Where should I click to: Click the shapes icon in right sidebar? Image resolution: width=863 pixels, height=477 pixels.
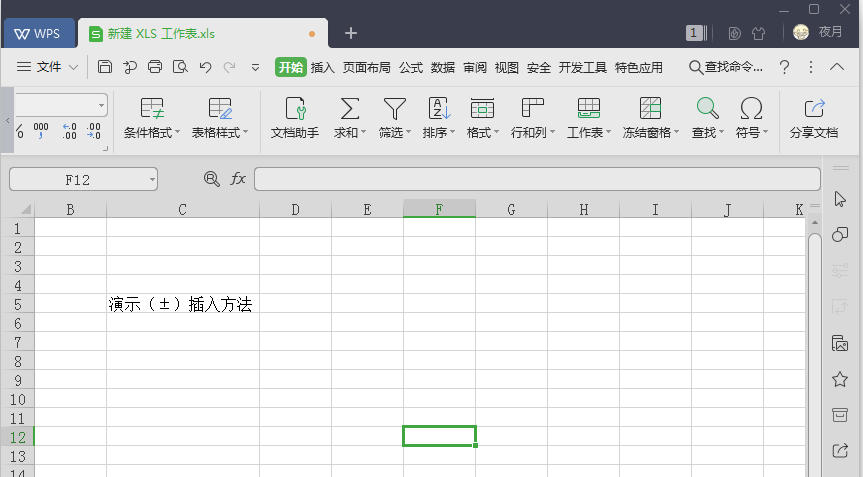click(840, 235)
